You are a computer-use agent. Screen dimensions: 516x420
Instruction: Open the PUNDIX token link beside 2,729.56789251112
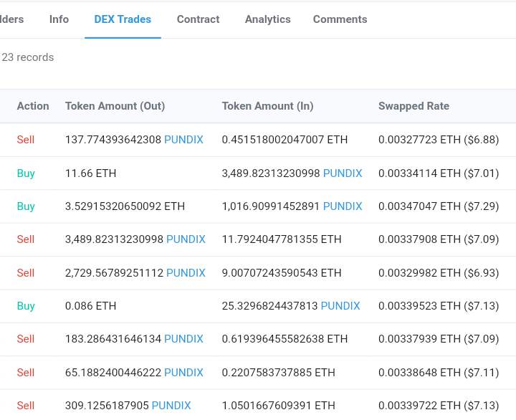(x=186, y=273)
